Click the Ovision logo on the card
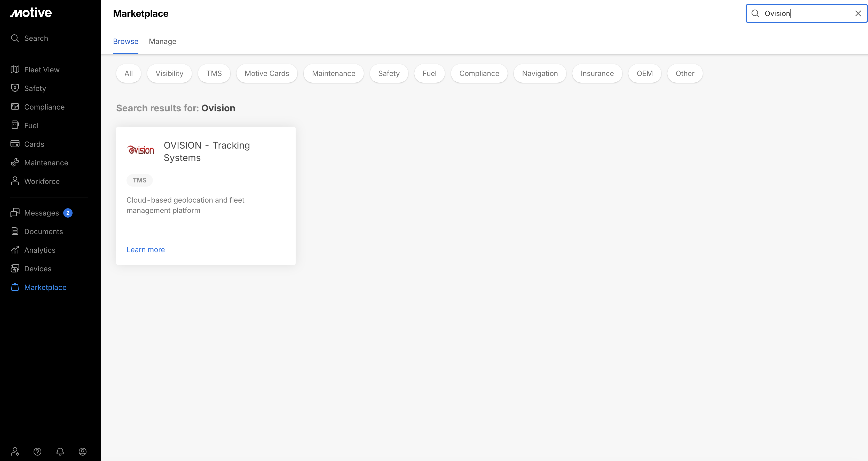This screenshot has width=868, height=461. click(x=140, y=150)
